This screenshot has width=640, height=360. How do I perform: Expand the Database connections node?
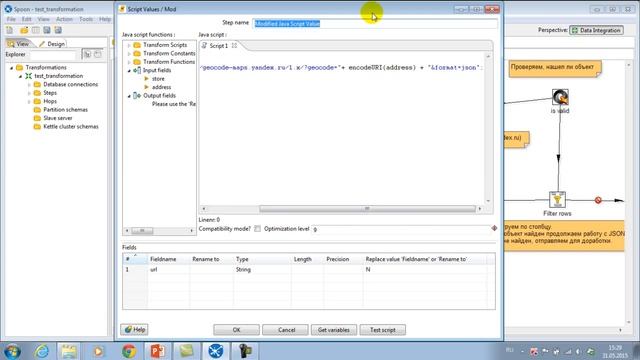pyautogui.click(x=29, y=84)
